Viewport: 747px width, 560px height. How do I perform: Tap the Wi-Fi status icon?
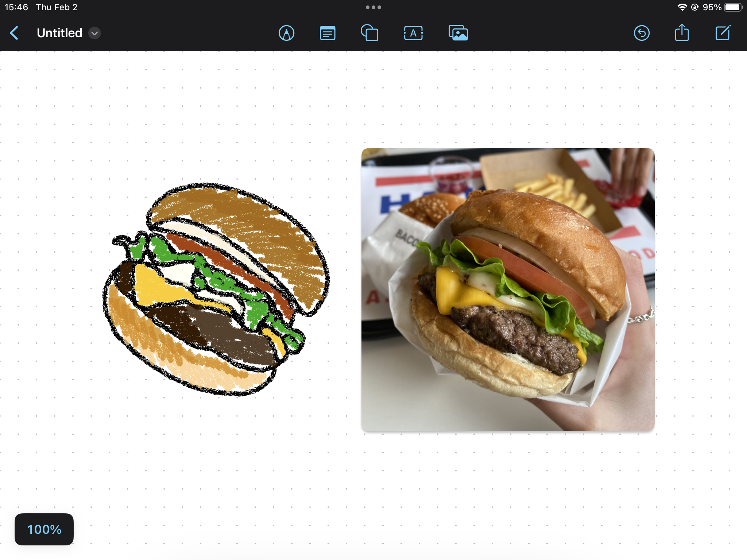point(682,7)
